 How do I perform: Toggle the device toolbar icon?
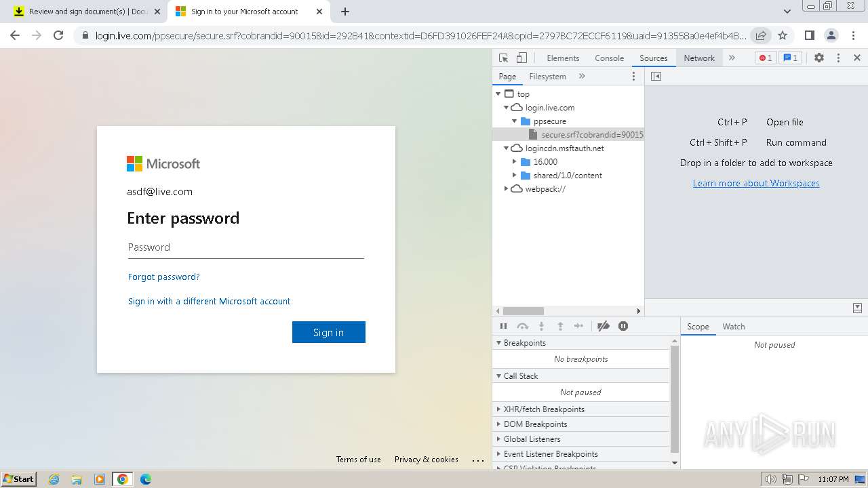coord(521,58)
